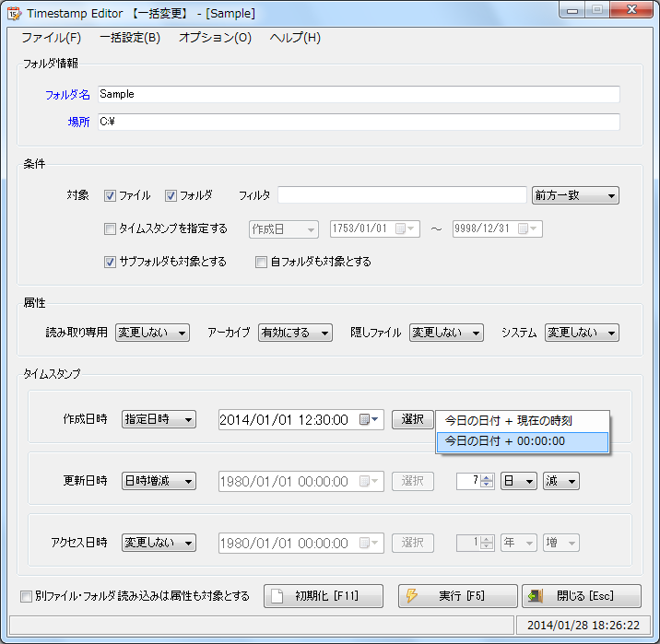
Task: Click the door icon on 閉じる button
Action: coord(535,596)
